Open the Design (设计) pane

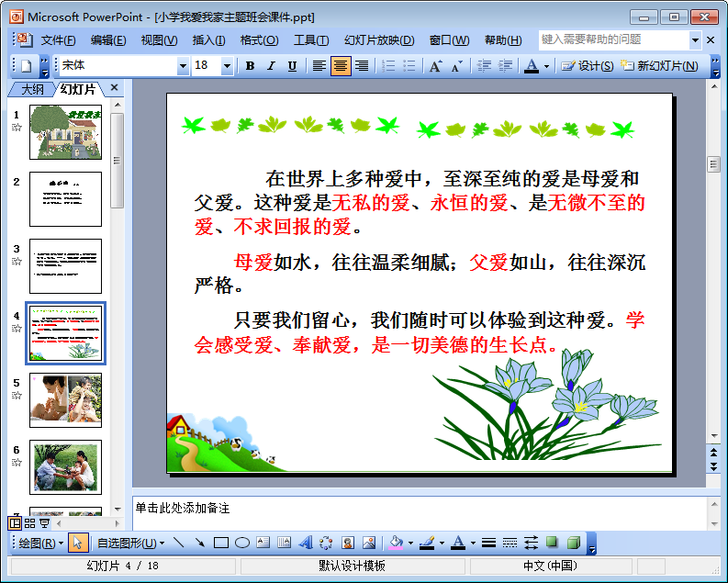(588, 66)
